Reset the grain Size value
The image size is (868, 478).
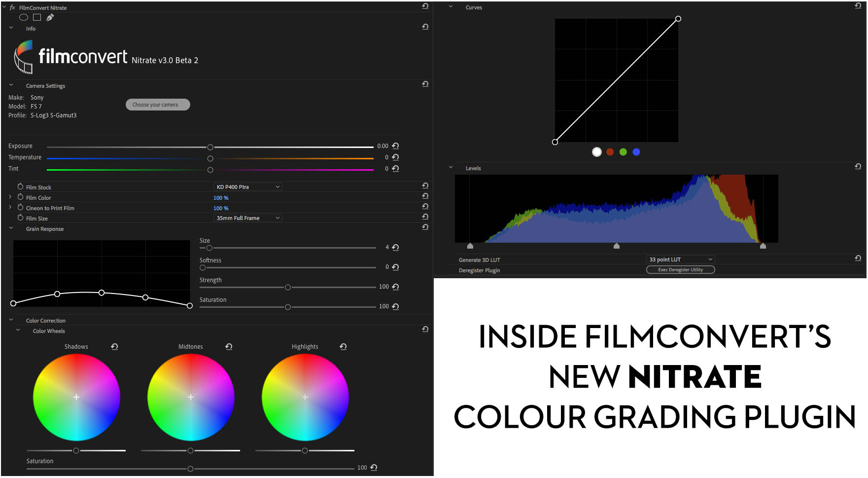click(395, 247)
